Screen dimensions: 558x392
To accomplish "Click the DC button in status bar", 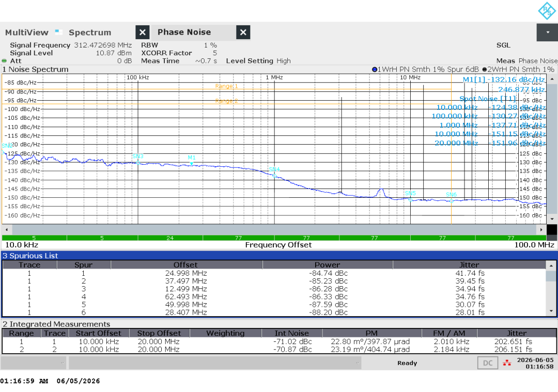I will 488,363.
